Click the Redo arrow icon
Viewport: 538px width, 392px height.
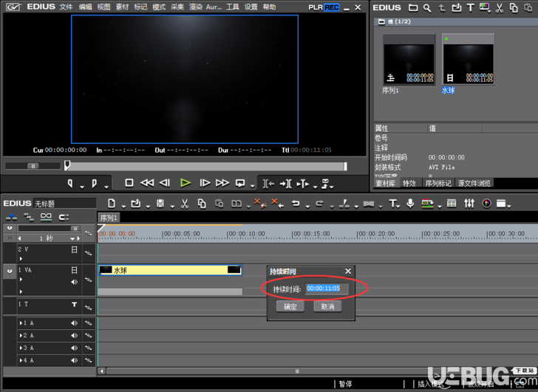coord(319,204)
